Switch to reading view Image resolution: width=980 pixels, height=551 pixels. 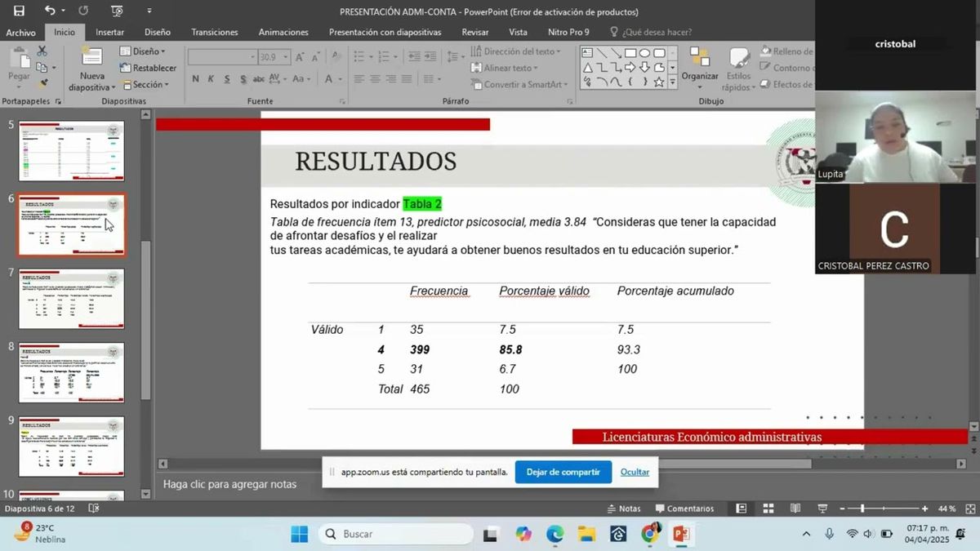pyautogui.click(x=795, y=509)
